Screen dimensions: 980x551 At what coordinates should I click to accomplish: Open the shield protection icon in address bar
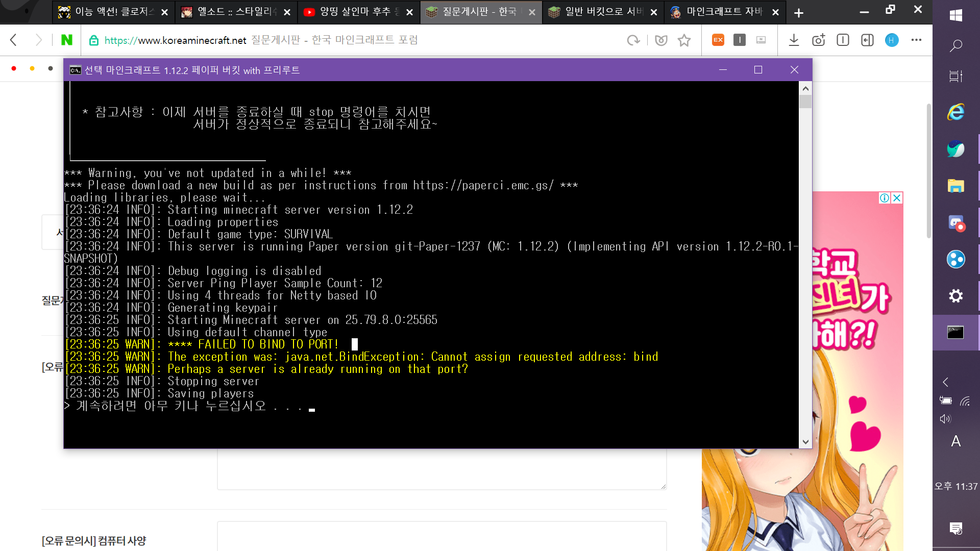661,40
